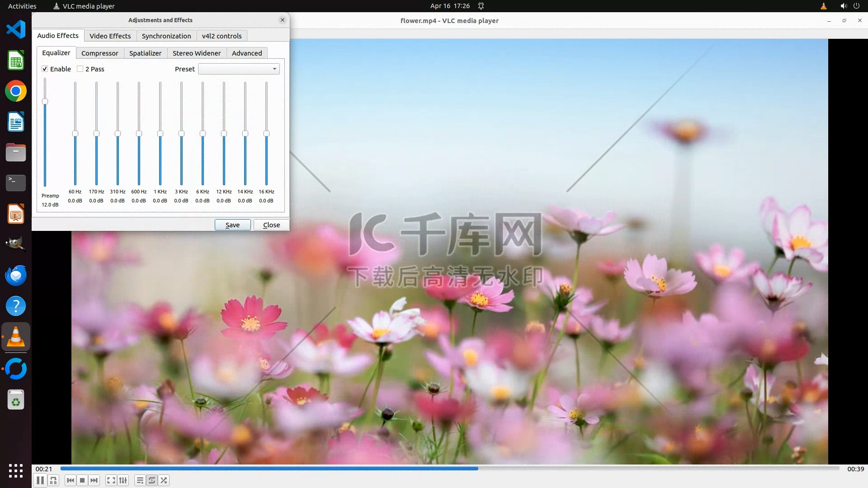Open the system volume menu

[x=843, y=6]
